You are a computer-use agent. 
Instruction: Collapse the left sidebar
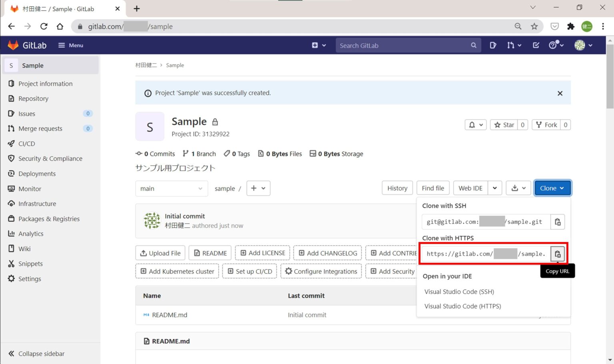36,353
